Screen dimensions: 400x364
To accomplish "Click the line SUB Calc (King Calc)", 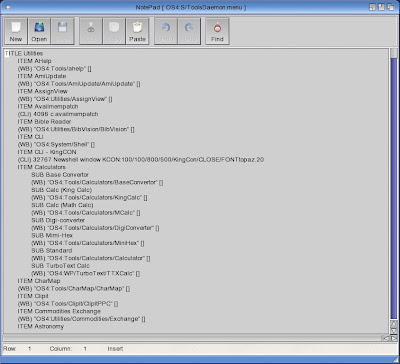I will point(62,190).
